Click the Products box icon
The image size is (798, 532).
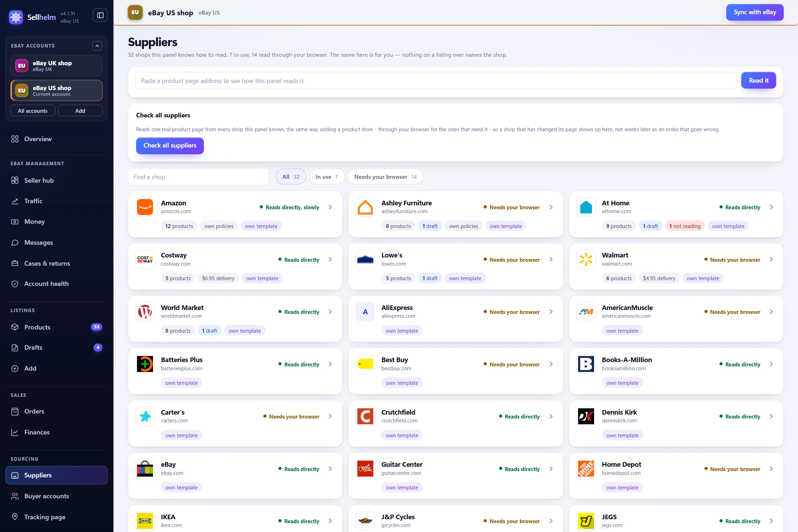15,327
